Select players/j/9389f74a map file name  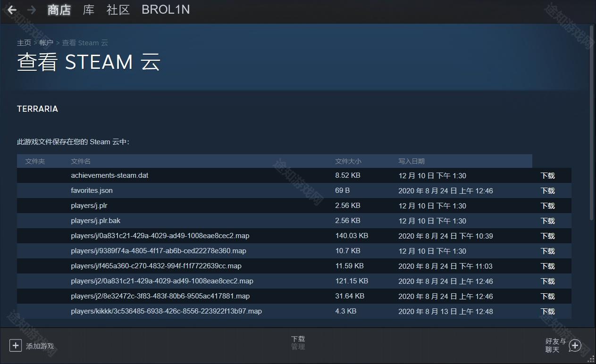[x=159, y=251]
